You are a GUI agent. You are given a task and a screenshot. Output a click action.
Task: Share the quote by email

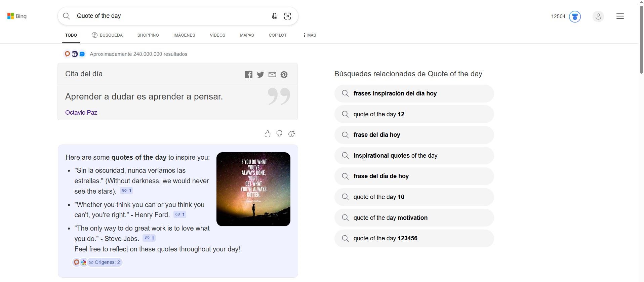(x=272, y=75)
